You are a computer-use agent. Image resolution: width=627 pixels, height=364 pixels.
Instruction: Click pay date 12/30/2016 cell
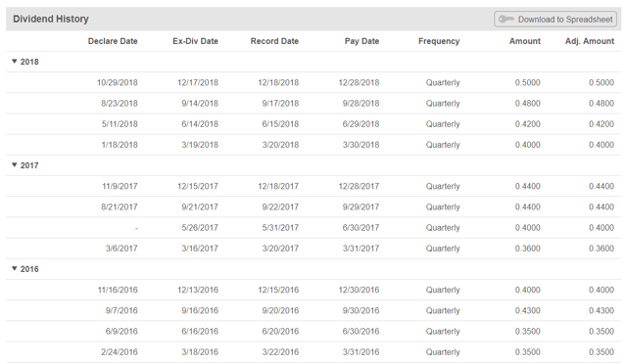point(359,290)
